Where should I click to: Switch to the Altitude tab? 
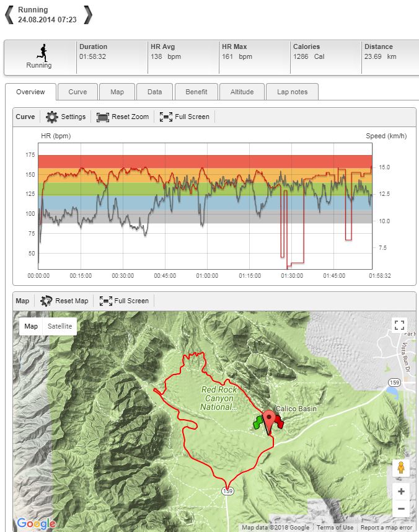point(242,92)
